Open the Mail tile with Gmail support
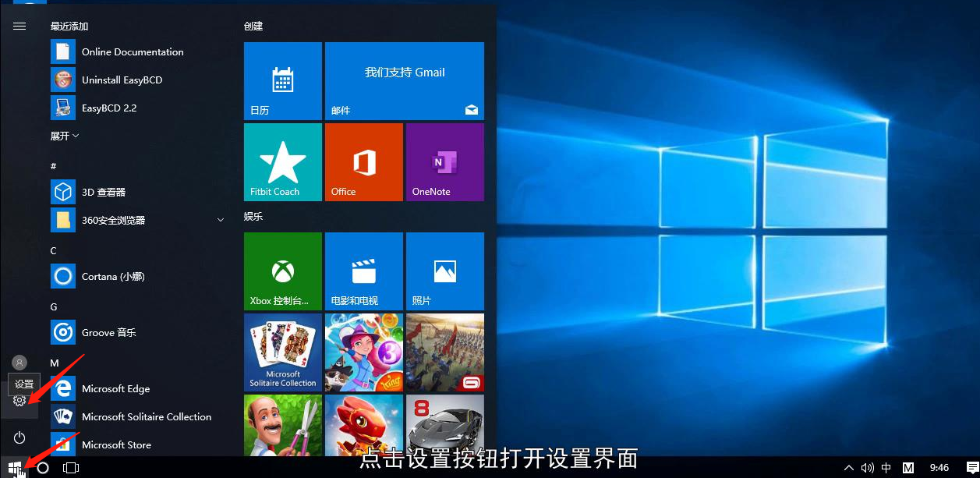This screenshot has width=980, height=478. 404,81
